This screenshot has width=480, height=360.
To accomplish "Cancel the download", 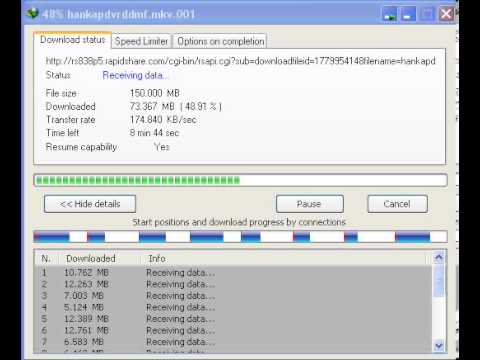I will point(397,204).
